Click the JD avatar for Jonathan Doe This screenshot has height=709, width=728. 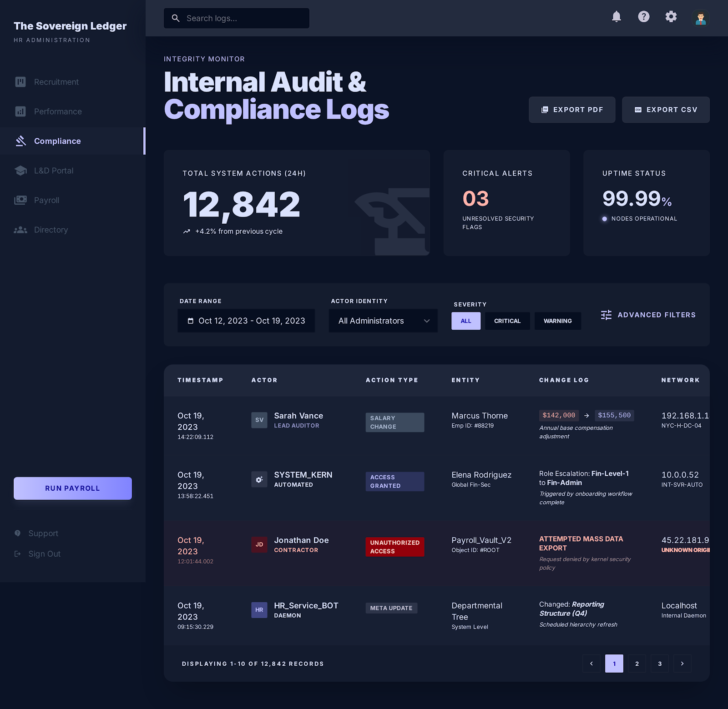[259, 544]
